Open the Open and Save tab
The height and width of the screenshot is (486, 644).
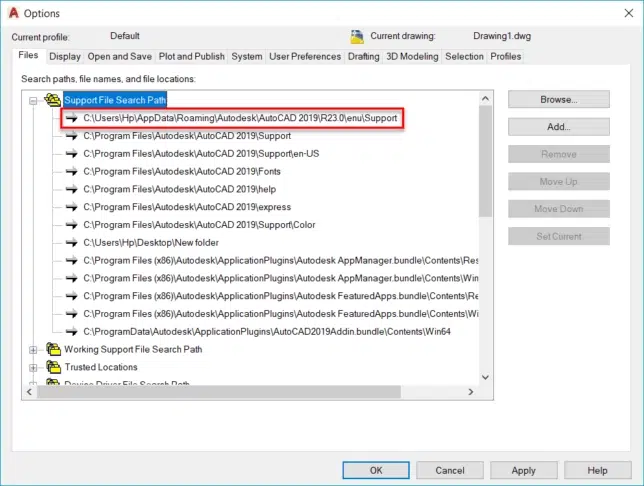click(x=120, y=56)
